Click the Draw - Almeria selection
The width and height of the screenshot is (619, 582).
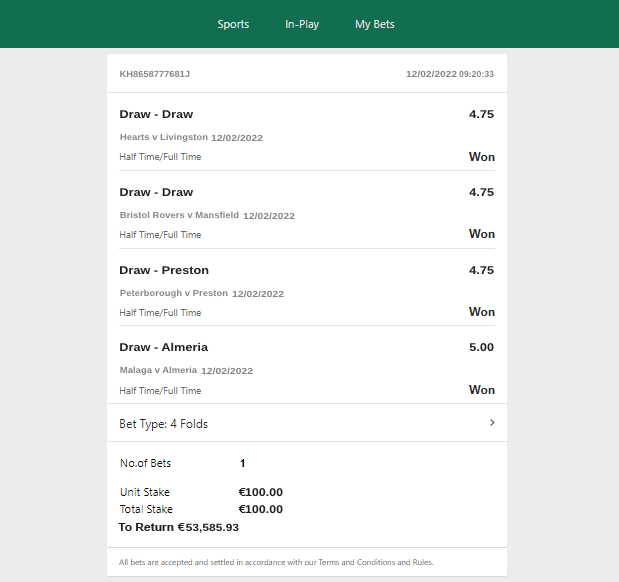tap(163, 347)
